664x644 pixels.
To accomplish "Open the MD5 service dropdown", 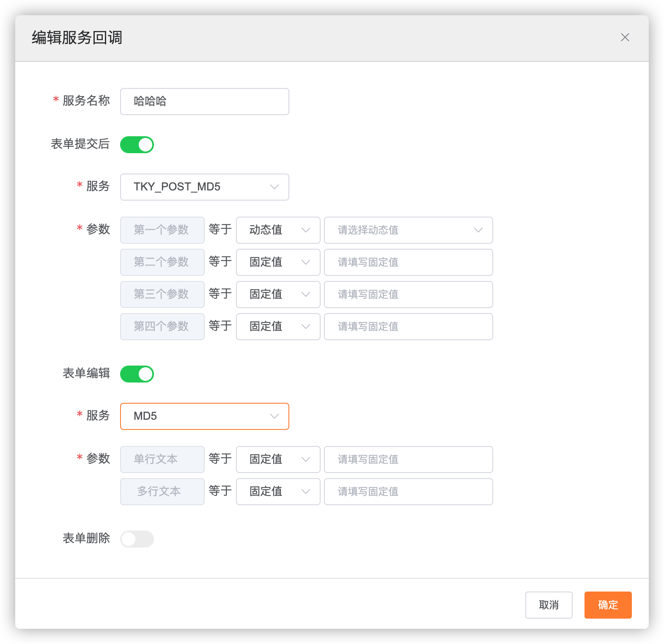I will click(205, 416).
